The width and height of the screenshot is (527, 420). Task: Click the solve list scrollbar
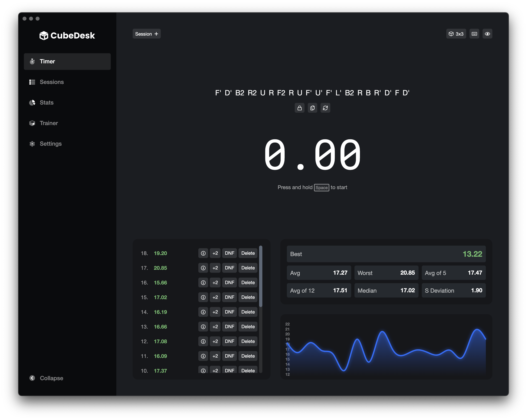coord(261,276)
